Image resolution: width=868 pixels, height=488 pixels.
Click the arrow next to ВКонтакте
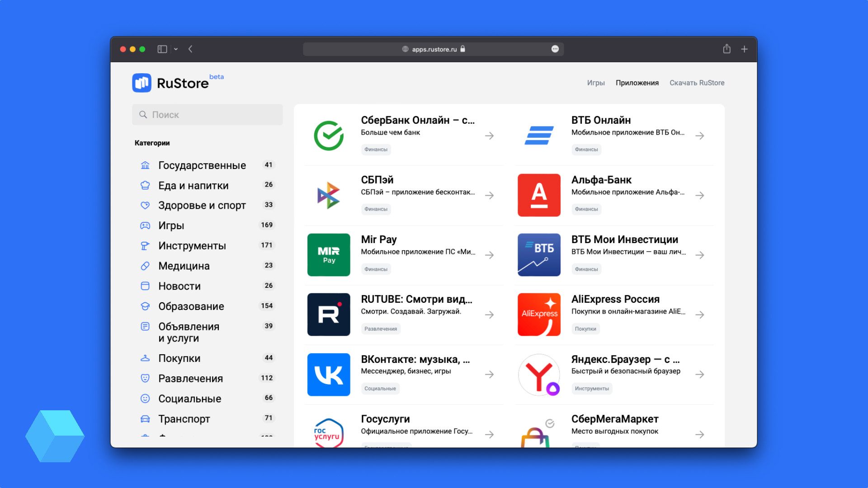489,375
